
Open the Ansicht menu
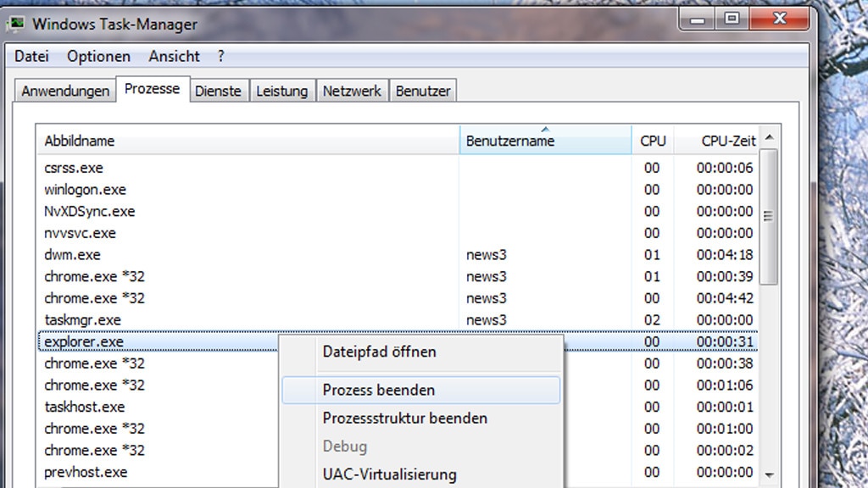tap(174, 57)
